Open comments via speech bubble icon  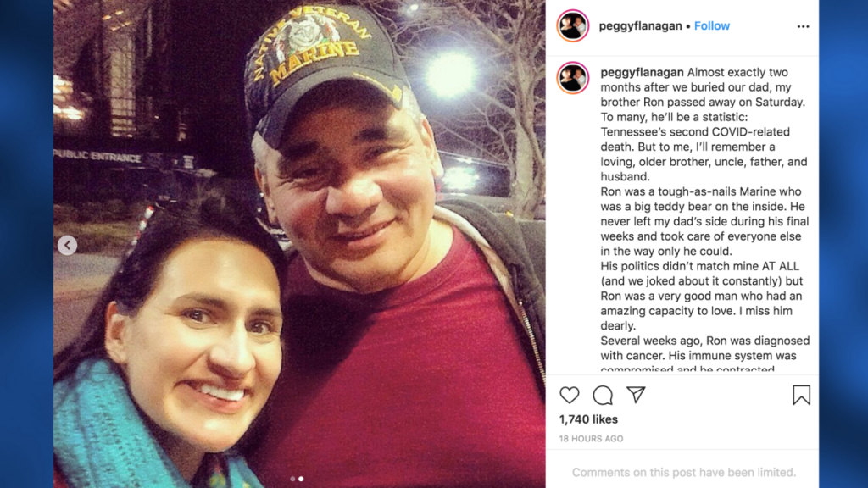point(603,395)
